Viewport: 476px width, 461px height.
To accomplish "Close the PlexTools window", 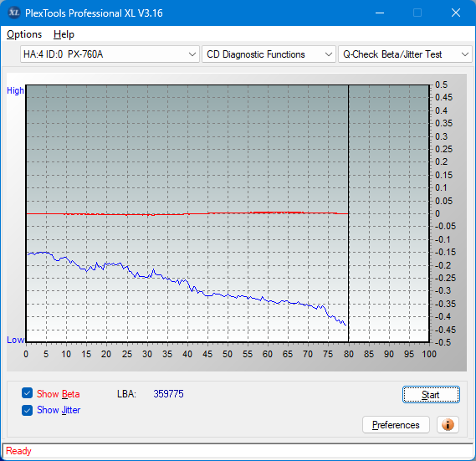I will (456, 13).
